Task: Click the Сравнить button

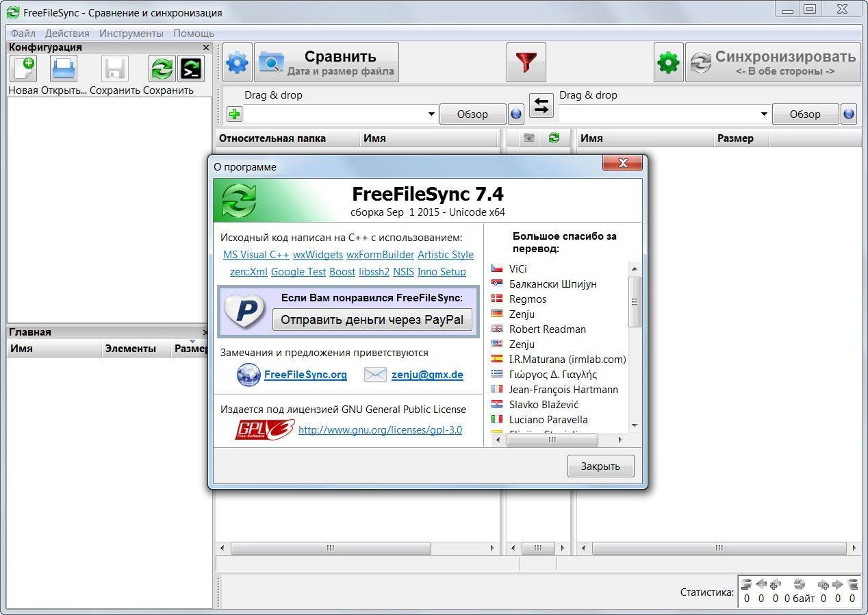Action: 327,62
